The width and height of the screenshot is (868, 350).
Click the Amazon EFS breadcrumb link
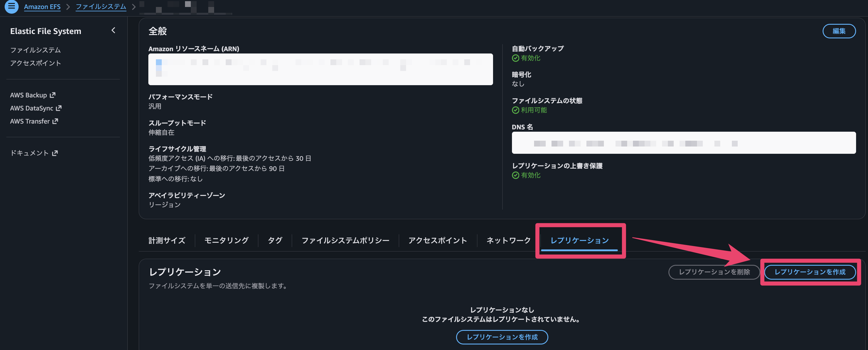(42, 7)
